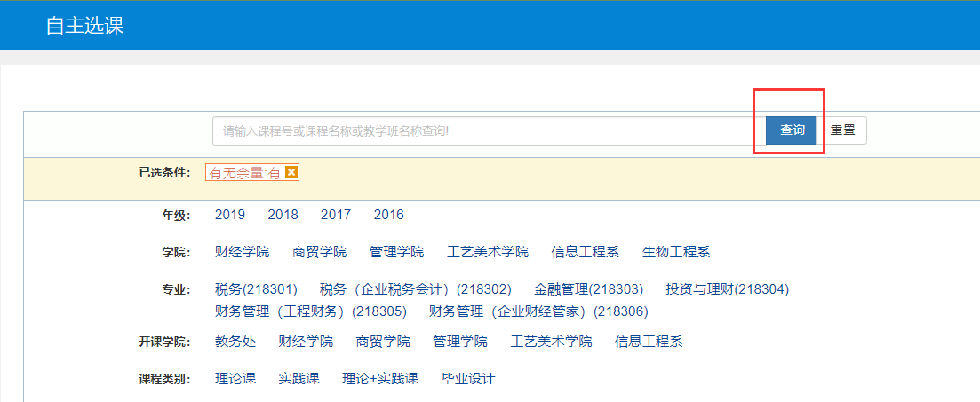Filter 开课学院 by 教务处
Screen dimensions: 980x402
click(235, 342)
